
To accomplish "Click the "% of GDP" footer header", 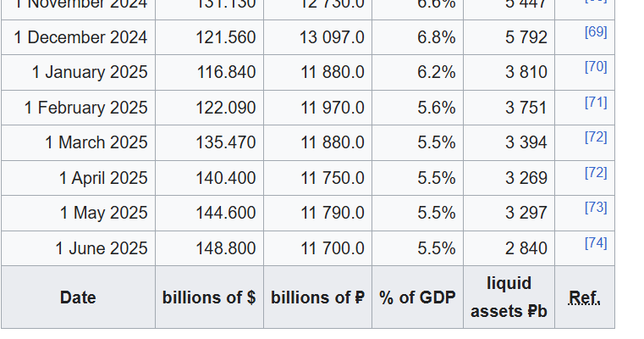I will (417, 297).
